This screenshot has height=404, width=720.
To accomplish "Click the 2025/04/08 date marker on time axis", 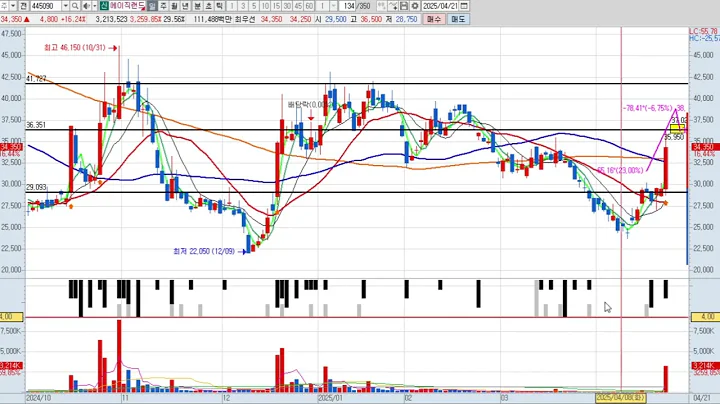I will pos(621,398).
